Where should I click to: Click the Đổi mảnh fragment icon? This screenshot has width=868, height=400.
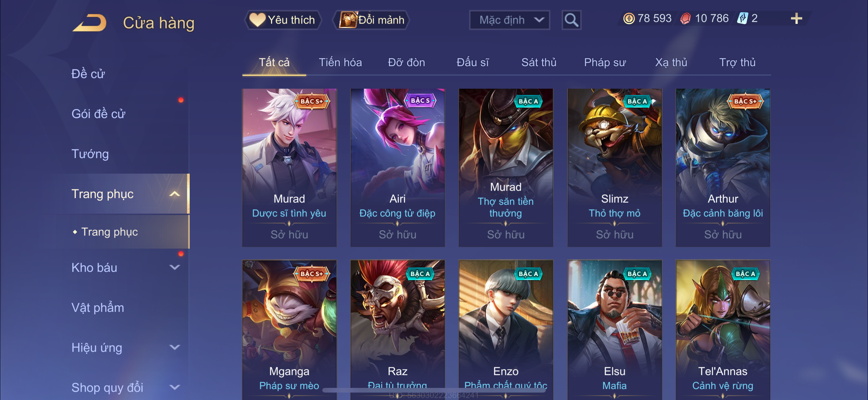[348, 20]
